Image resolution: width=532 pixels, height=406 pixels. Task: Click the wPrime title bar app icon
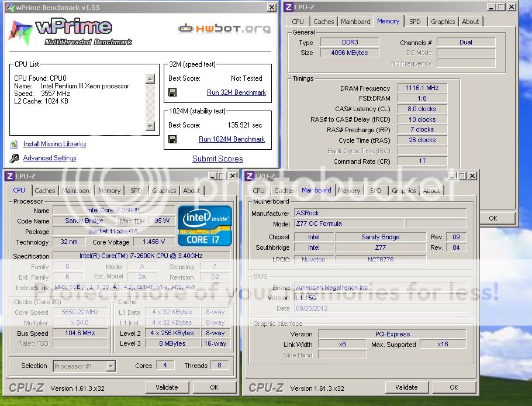click(8, 8)
